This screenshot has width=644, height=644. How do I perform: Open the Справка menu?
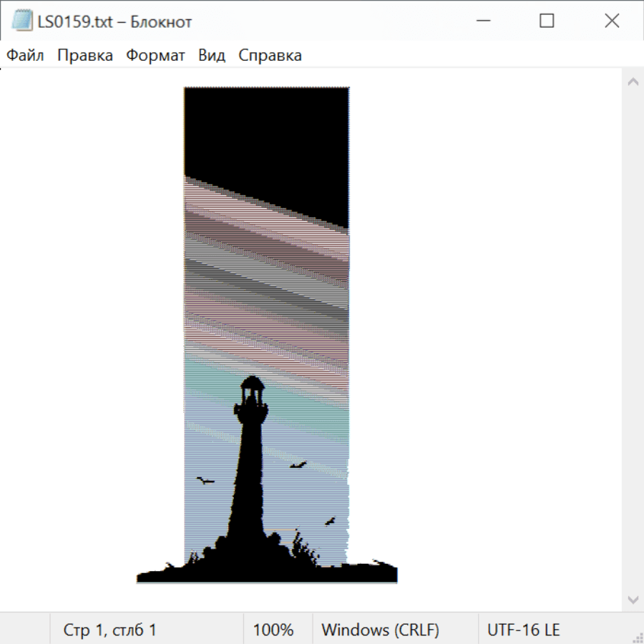point(270,56)
